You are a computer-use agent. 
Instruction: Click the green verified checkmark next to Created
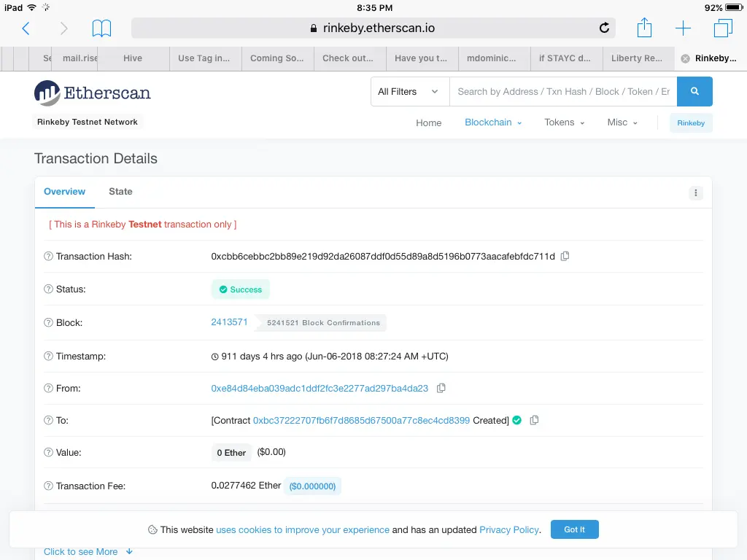[517, 420]
